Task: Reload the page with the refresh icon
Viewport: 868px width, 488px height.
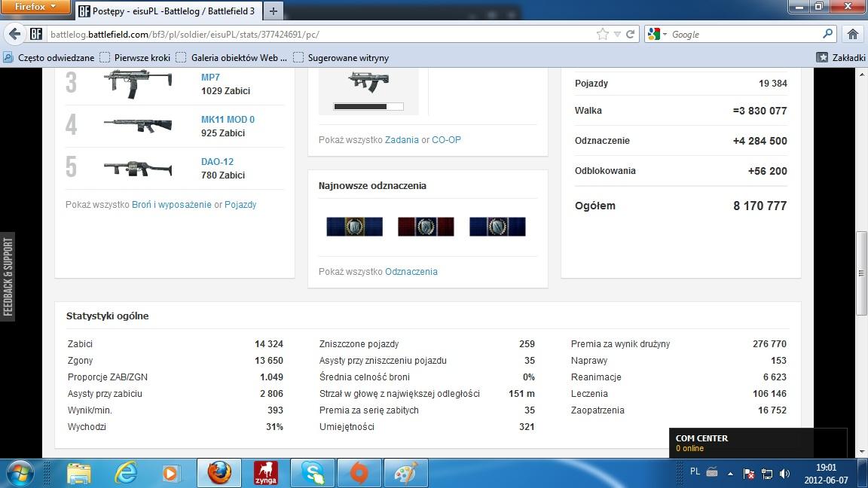Action: (630, 35)
